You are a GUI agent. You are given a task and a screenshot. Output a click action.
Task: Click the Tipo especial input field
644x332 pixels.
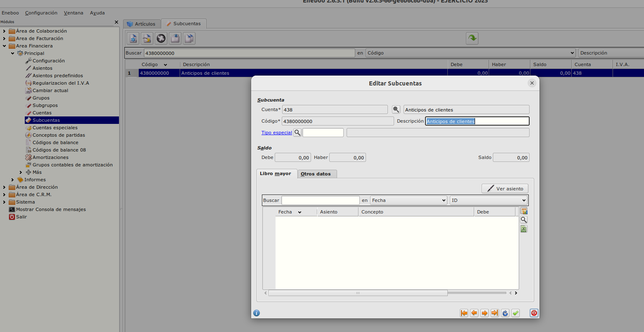(323, 133)
